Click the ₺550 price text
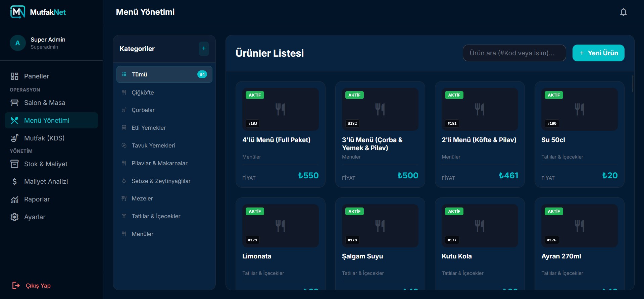 [x=308, y=175]
